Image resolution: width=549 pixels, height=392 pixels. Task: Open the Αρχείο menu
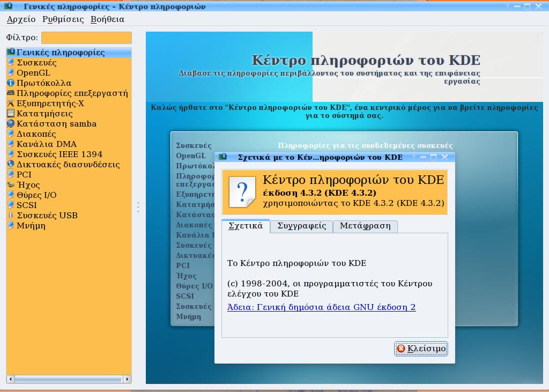coord(21,19)
